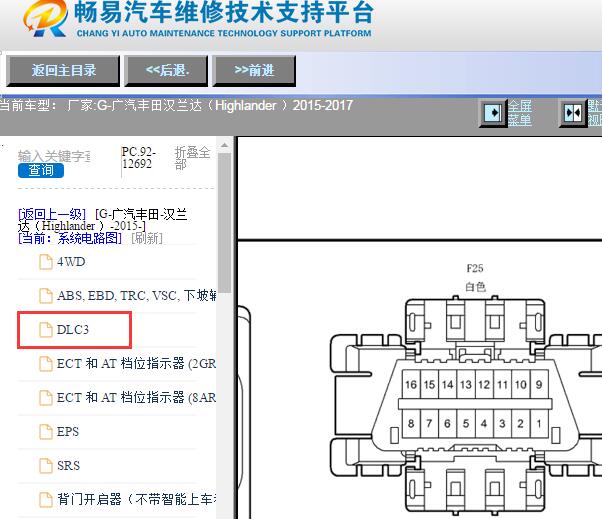
Task: Click the default view icon with two arrows
Action: pos(573,113)
